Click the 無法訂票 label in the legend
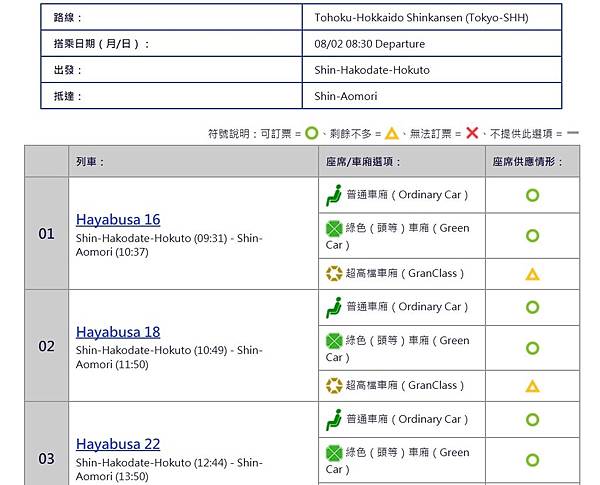Image resolution: width=600 pixels, height=485 pixels. [x=431, y=134]
